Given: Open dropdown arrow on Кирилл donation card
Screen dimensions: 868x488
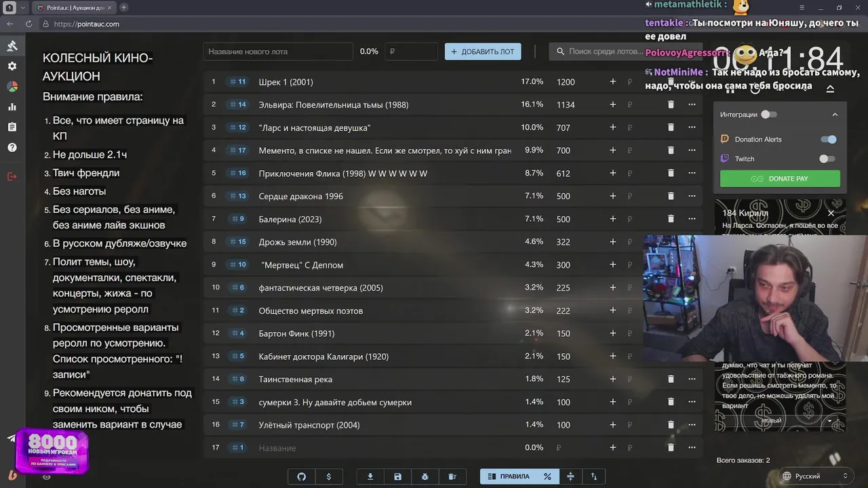Looking at the screenshot, I should click(829, 421).
